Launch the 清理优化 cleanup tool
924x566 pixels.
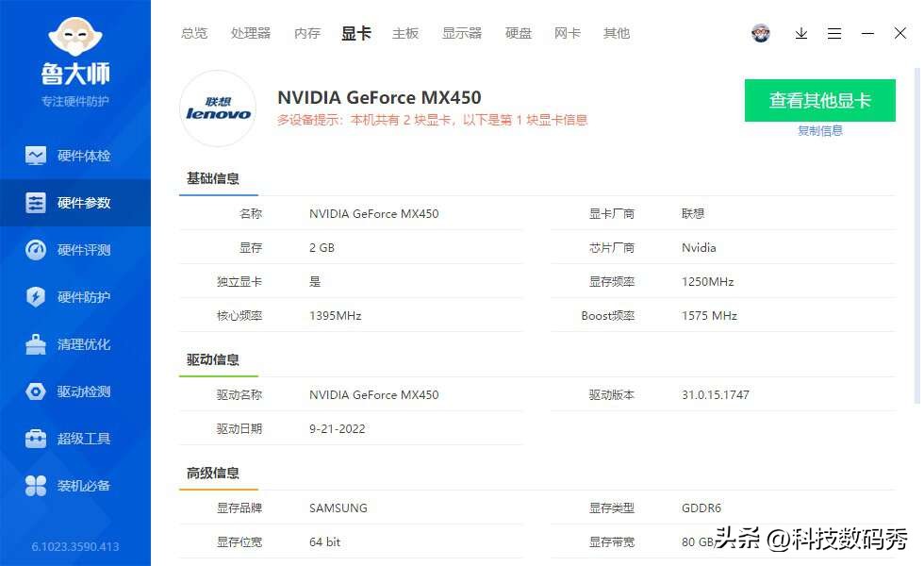[75, 343]
